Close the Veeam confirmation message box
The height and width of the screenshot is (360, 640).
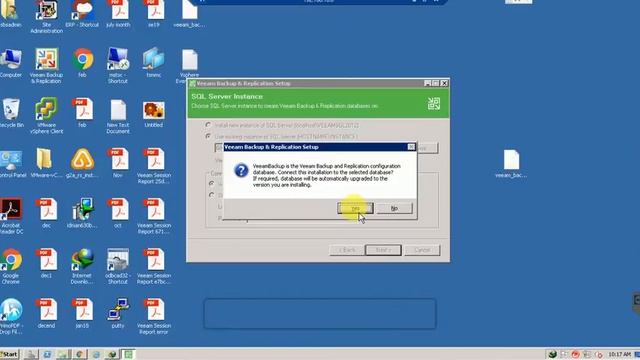click(x=411, y=147)
